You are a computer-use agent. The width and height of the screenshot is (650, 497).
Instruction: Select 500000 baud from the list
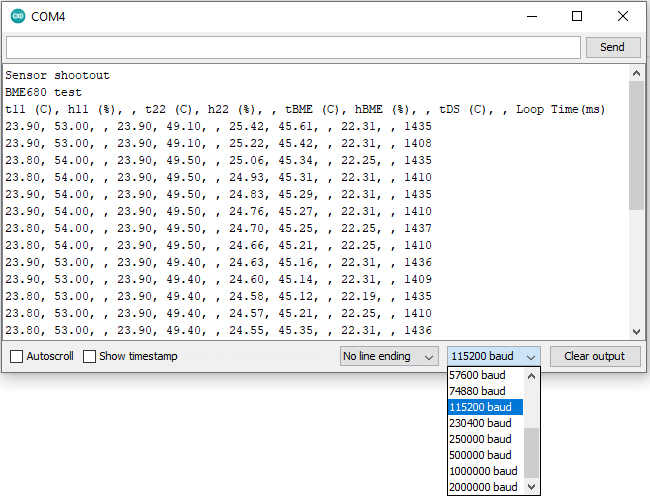pos(485,455)
